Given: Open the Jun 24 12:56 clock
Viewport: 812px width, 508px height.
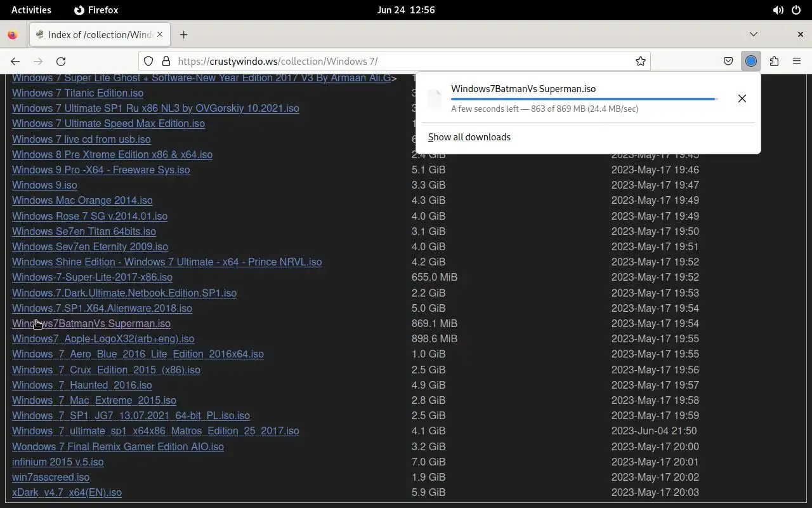Looking at the screenshot, I should point(406,10).
